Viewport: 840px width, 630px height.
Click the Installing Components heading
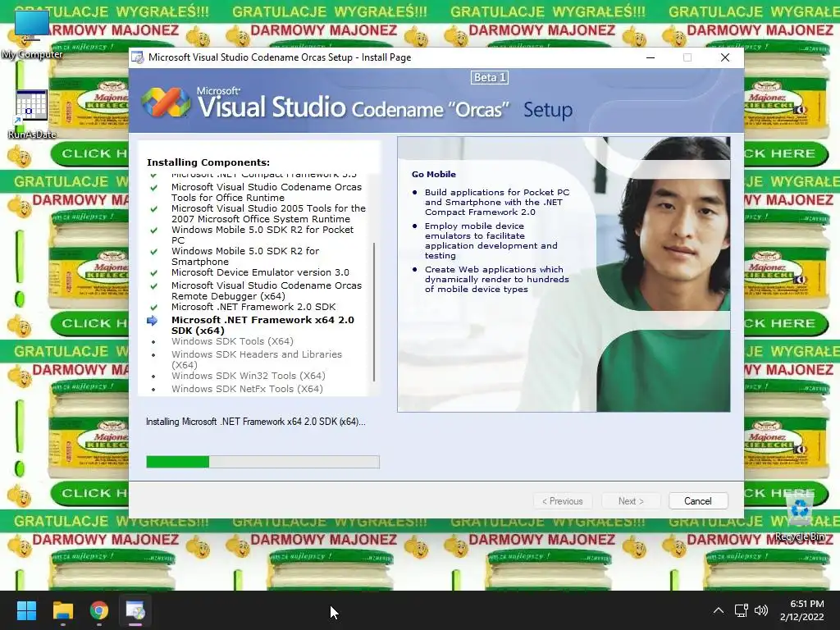tap(208, 162)
